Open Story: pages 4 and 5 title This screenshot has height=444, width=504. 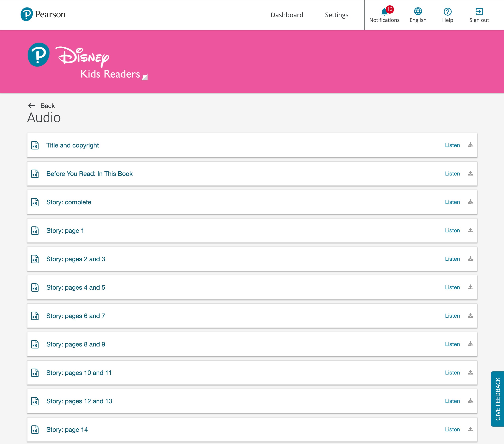75,287
